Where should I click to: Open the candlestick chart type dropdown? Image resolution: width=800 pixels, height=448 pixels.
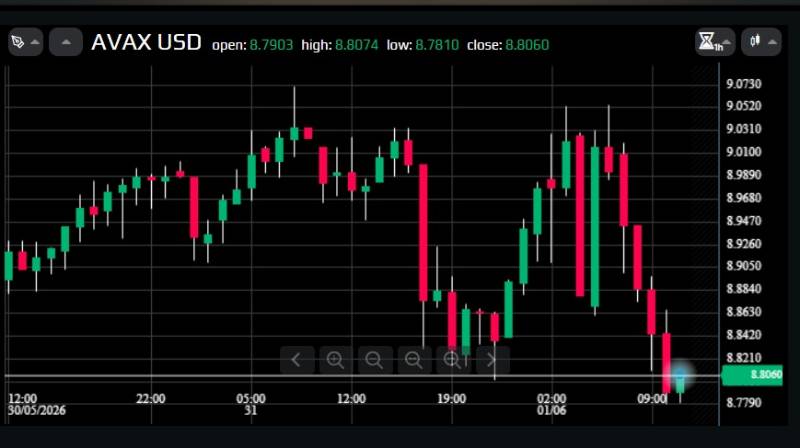(762, 42)
